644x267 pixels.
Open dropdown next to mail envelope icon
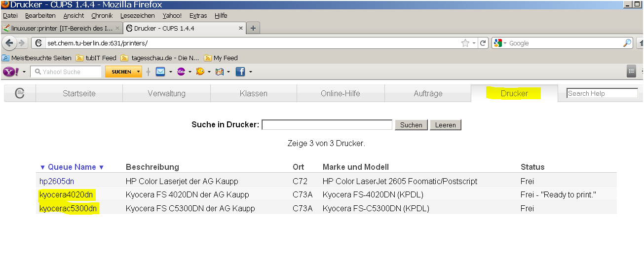click(170, 72)
